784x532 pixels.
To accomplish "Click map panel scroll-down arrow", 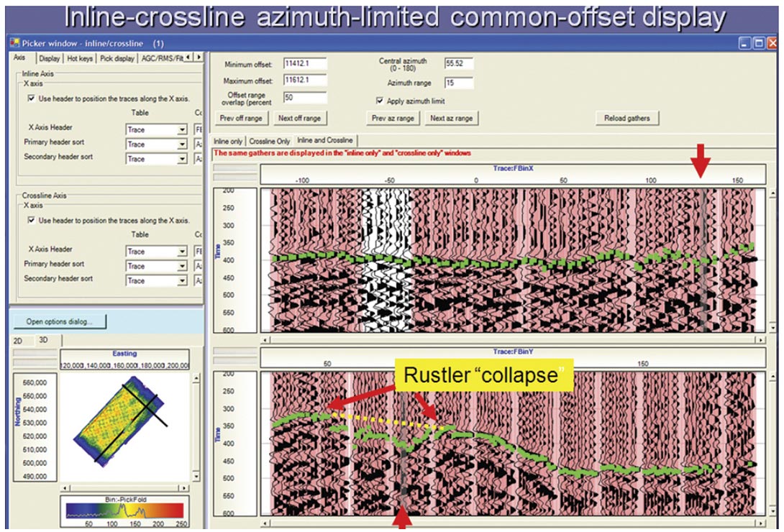I will pos(196,477).
